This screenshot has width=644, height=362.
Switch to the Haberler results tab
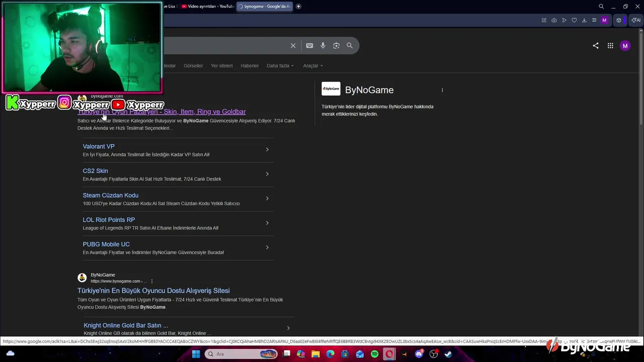click(x=250, y=66)
